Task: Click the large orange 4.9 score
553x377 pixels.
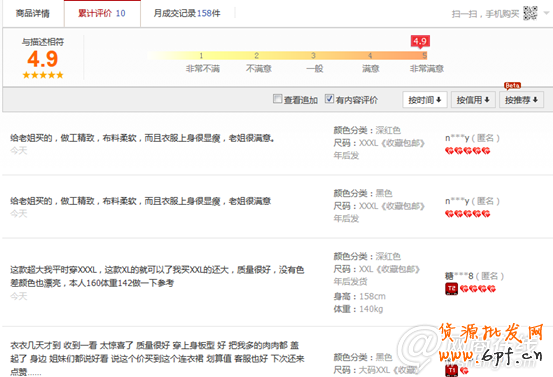Action: coord(43,59)
